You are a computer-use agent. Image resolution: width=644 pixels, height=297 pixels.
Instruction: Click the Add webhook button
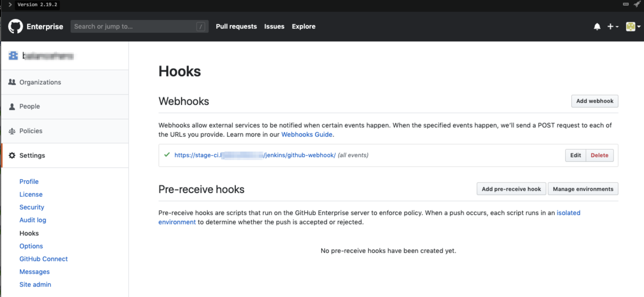point(595,101)
